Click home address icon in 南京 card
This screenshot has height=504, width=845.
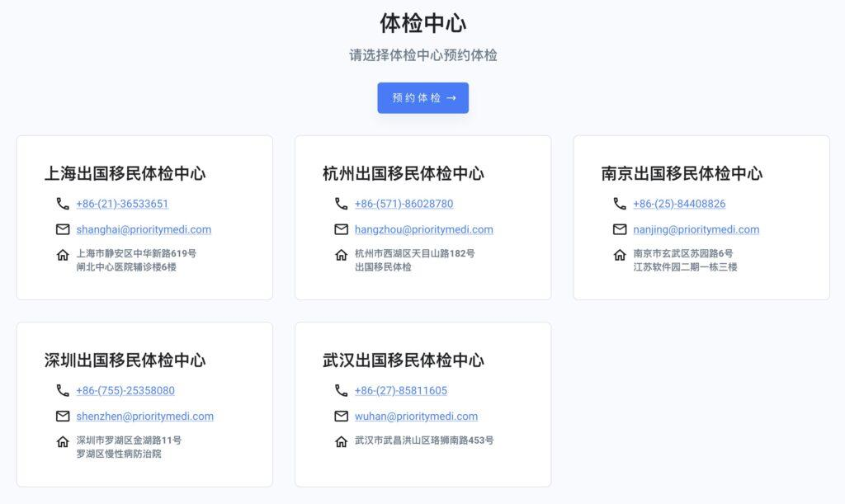tap(620, 255)
